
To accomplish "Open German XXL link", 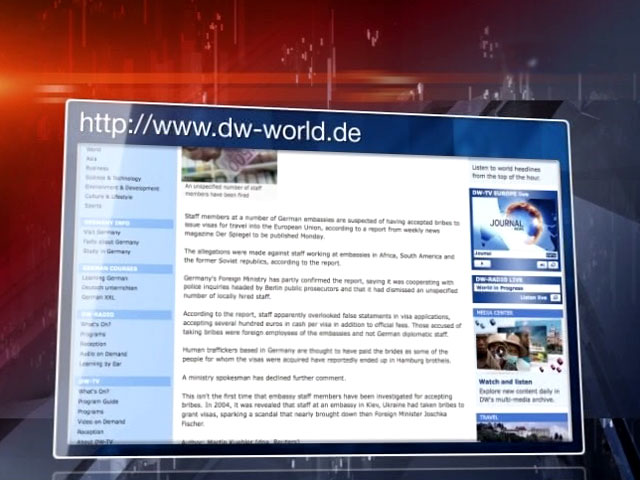I will pyautogui.click(x=98, y=297).
